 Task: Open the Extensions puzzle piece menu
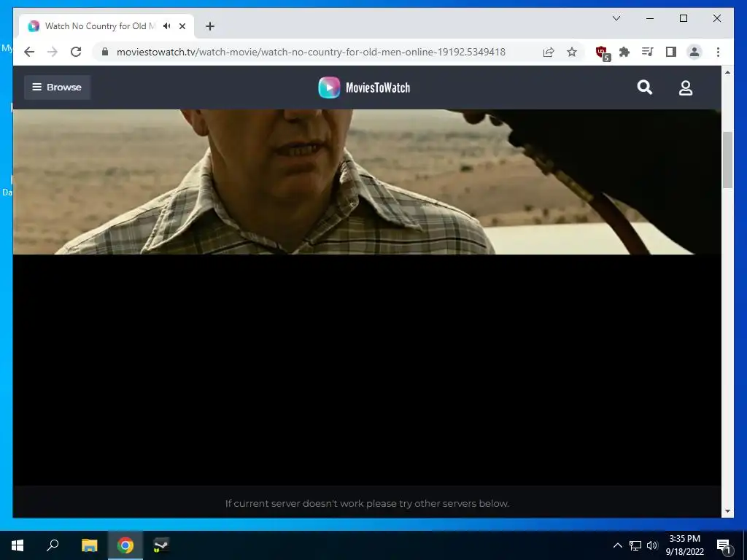click(624, 52)
